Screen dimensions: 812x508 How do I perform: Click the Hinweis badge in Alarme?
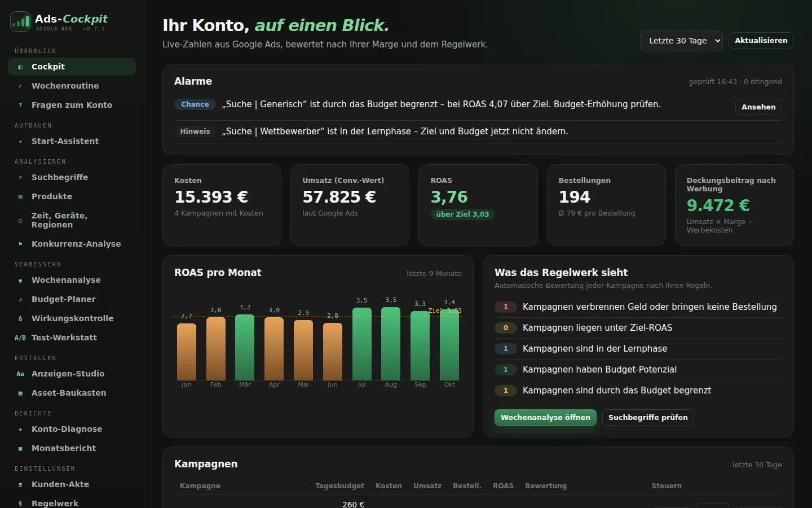pos(195,132)
